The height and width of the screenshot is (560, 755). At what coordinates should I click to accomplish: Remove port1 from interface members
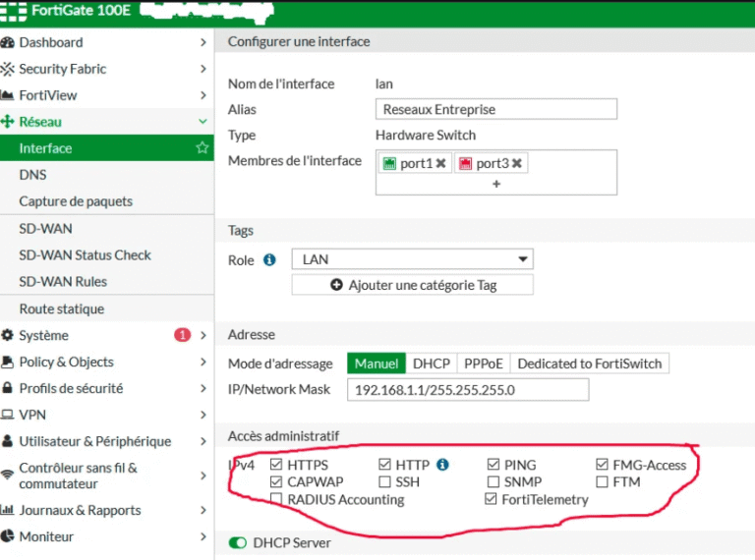click(x=440, y=163)
